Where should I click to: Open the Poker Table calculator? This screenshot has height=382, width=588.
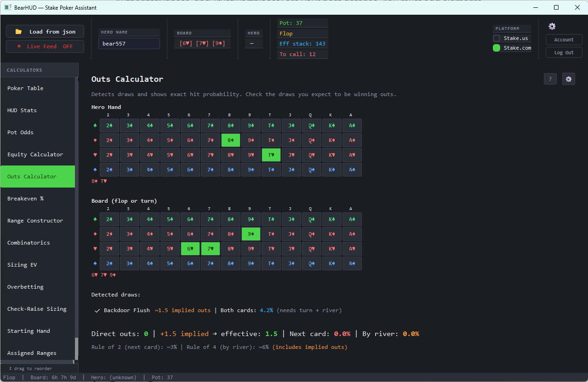[38, 88]
